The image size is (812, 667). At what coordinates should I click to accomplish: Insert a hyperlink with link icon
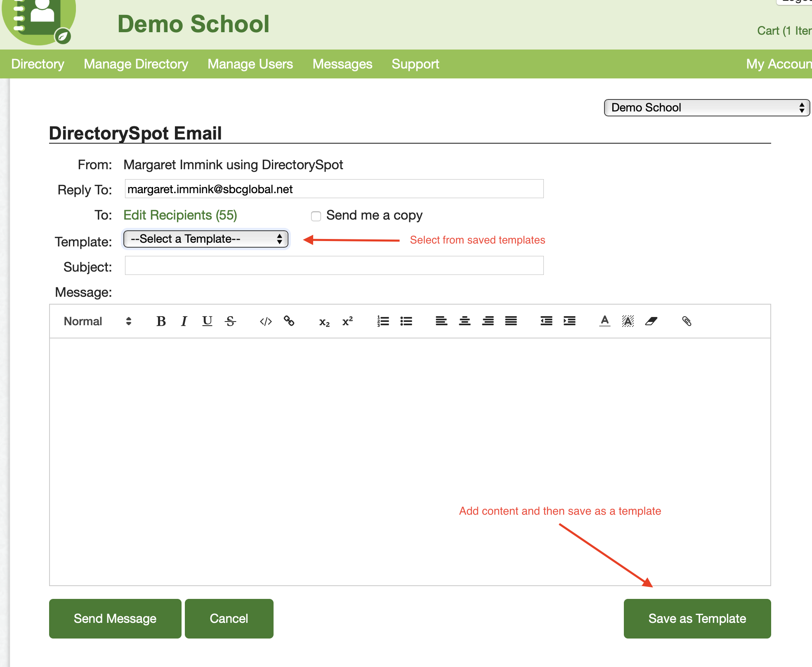289,321
